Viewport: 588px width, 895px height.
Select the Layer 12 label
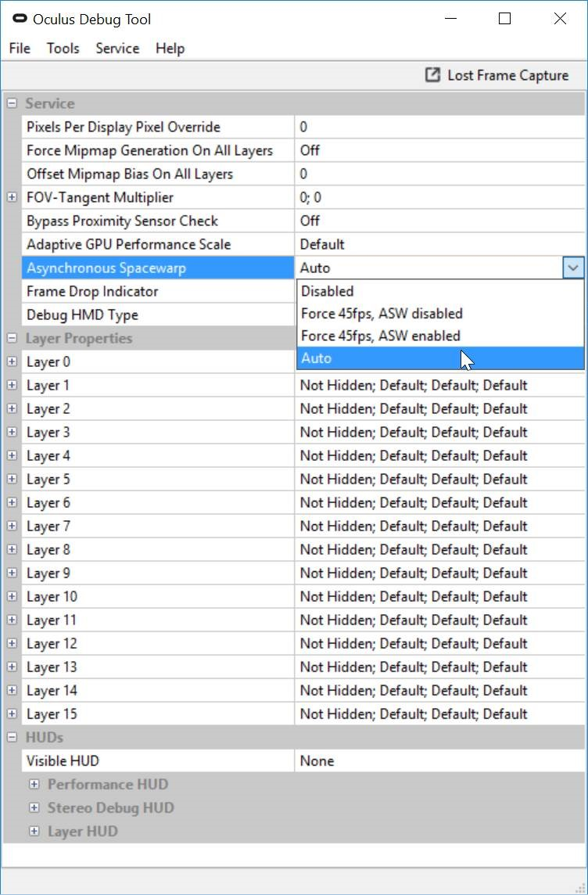(158, 643)
